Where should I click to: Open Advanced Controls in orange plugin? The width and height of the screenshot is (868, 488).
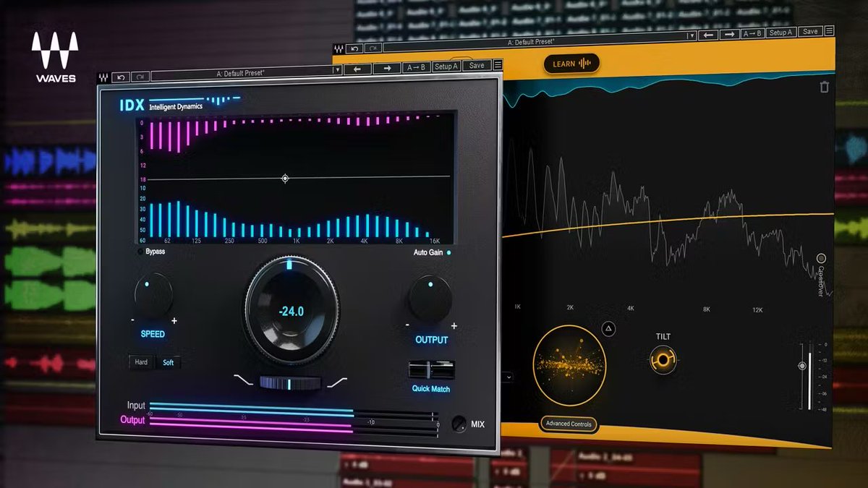point(570,424)
